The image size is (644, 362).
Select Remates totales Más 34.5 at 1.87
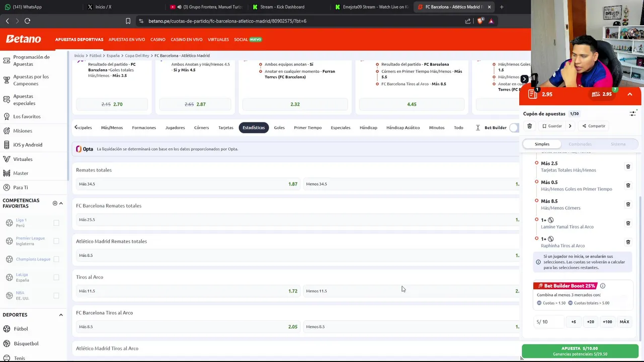188,184
